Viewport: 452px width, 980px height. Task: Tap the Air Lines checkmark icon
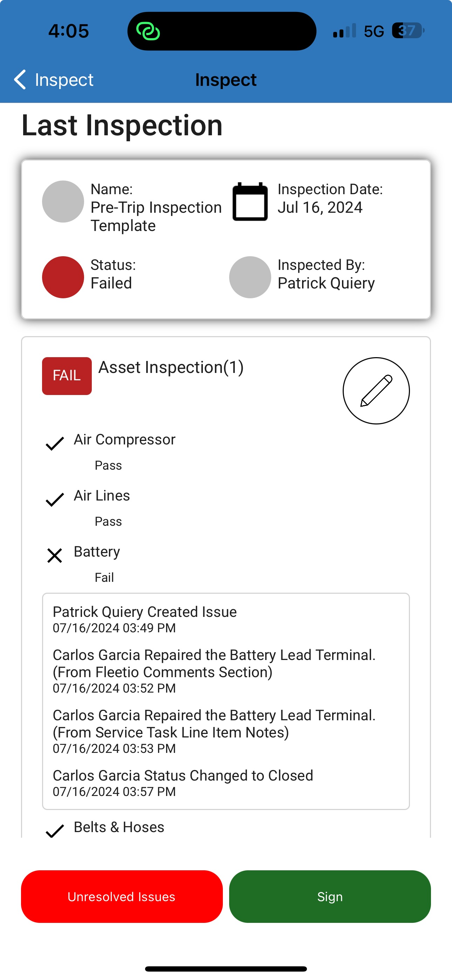click(55, 499)
